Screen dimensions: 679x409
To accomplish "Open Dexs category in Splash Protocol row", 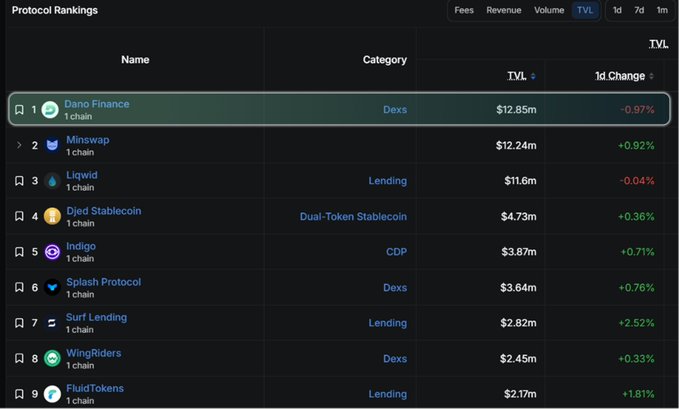I will 395,287.
